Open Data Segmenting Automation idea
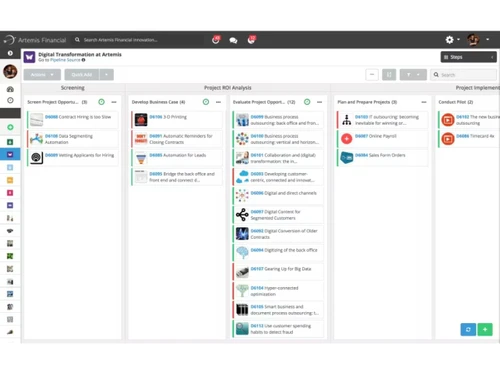This screenshot has height=375, width=500. coord(73,139)
